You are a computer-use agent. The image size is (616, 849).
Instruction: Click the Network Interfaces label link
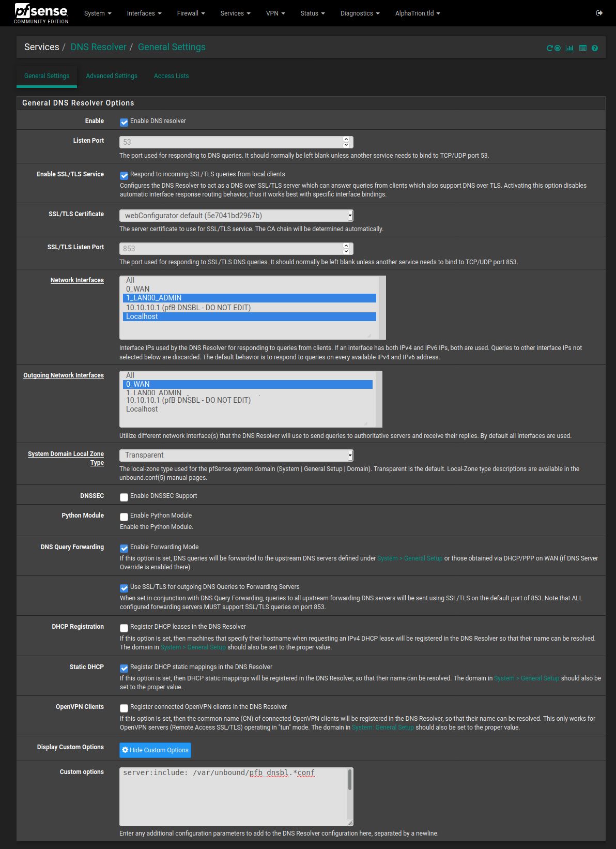[77, 280]
